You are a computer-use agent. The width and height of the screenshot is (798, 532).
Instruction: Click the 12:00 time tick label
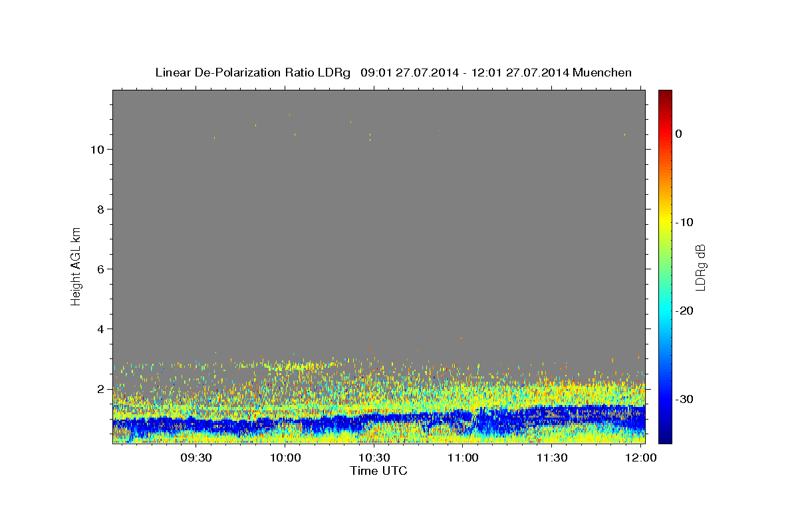640,458
